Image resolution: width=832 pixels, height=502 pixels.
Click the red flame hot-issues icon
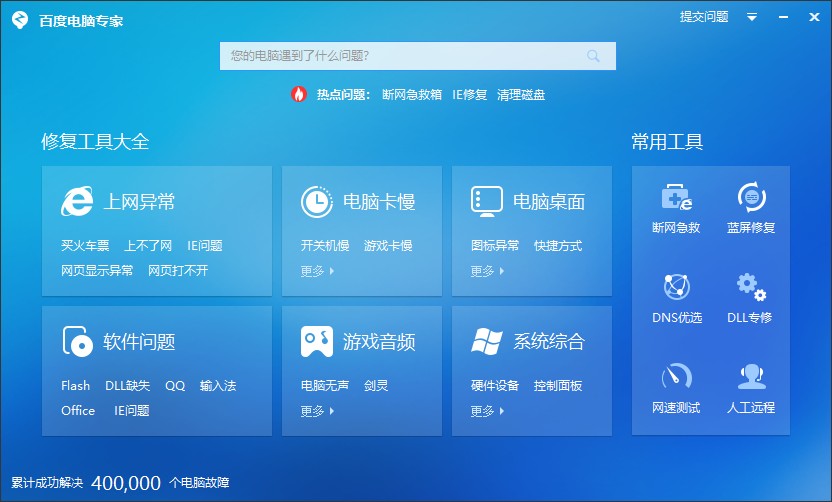(299, 94)
